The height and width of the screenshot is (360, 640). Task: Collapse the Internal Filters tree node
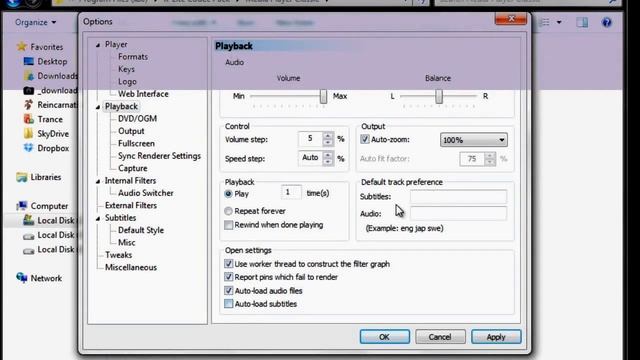(x=98, y=181)
